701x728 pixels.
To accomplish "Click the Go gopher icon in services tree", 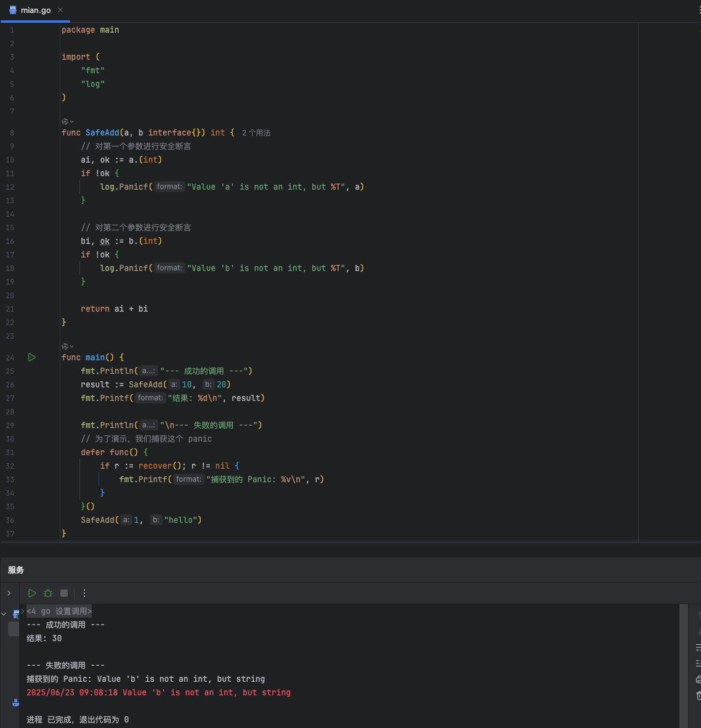I will [x=16, y=613].
